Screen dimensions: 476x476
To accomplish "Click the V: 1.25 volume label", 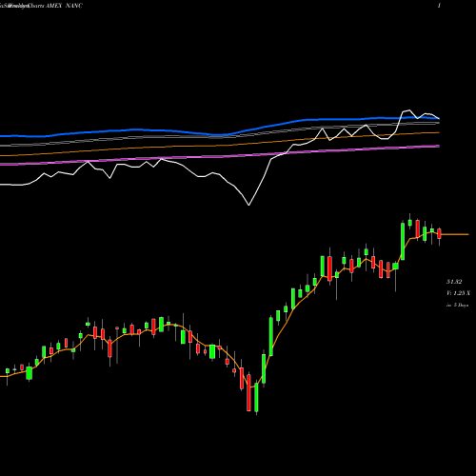I will [x=458, y=293].
